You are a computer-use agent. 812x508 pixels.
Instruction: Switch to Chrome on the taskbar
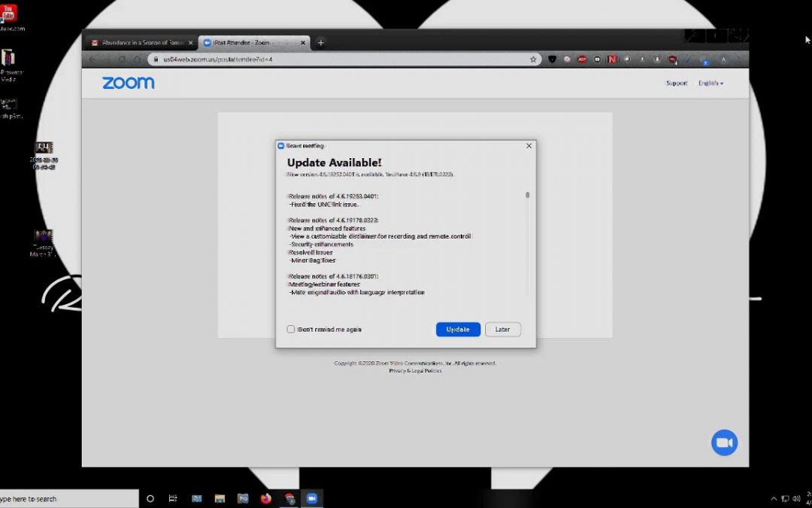point(289,499)
